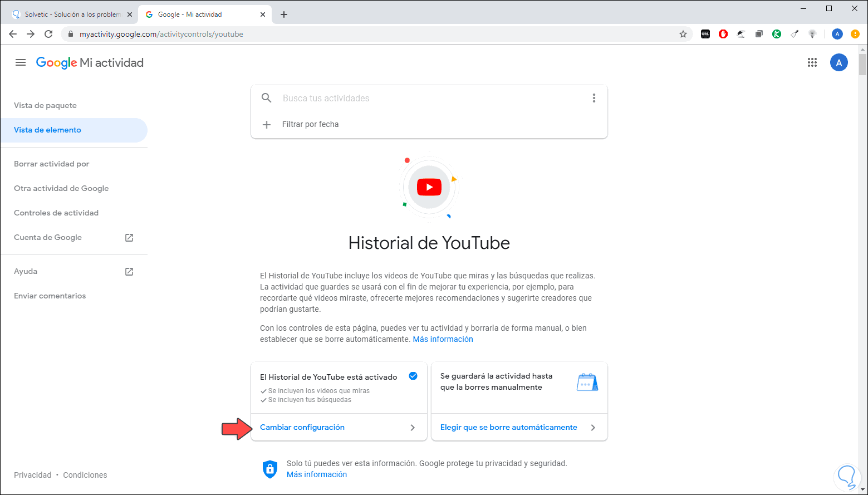Go forward in browser history
Viewport: 868px width, 495px height.
31,34
